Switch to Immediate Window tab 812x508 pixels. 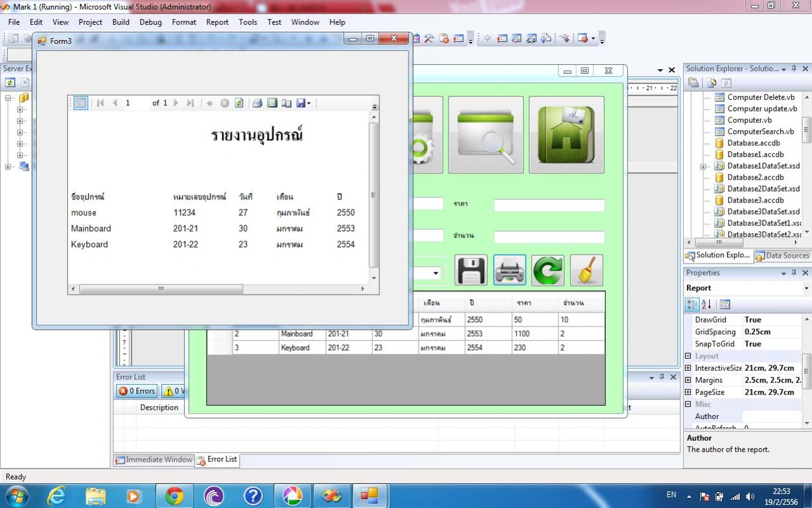pos(154,460)
